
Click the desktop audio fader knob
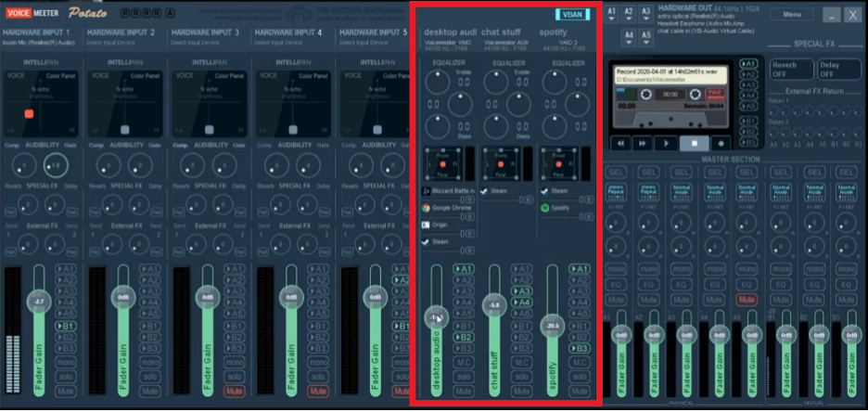(x=437, y=318)
